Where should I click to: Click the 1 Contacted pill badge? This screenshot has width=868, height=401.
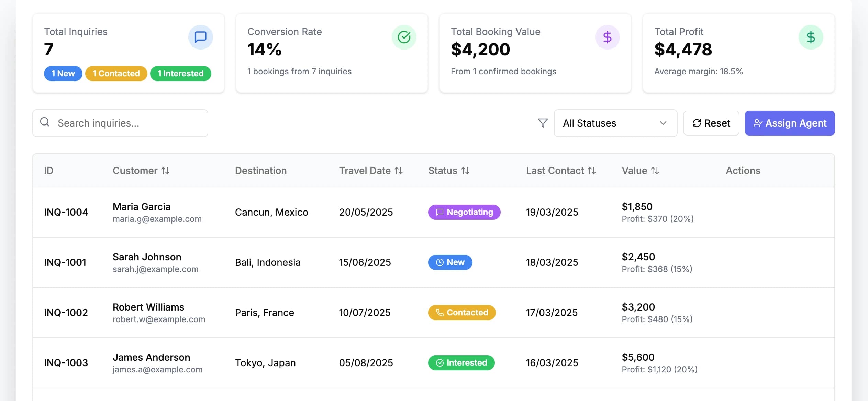(x=116, y=73)
